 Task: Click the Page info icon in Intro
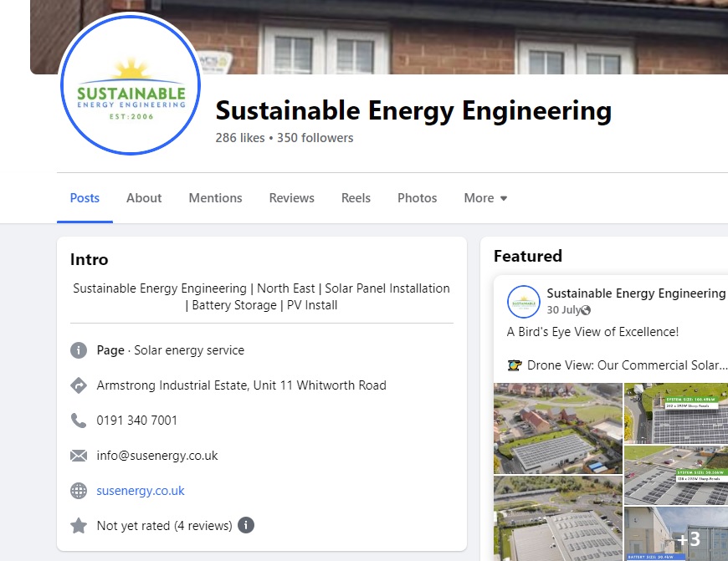click(x=79, y=350)
